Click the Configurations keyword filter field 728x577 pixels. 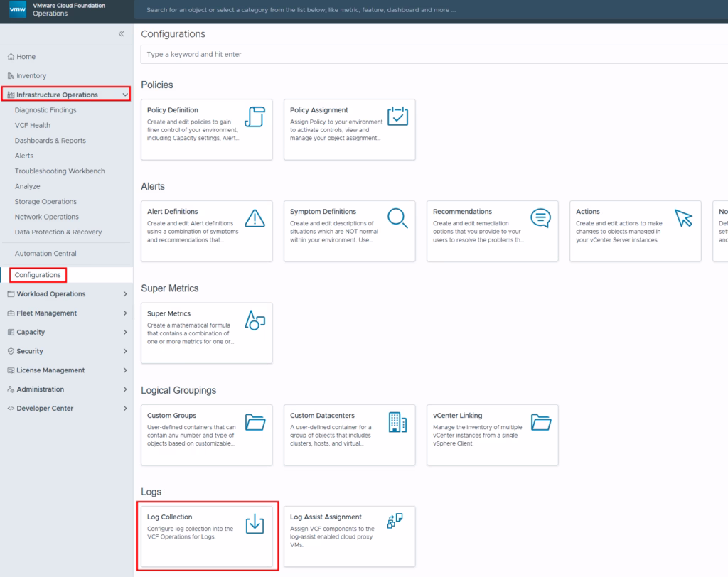[427, 54]
